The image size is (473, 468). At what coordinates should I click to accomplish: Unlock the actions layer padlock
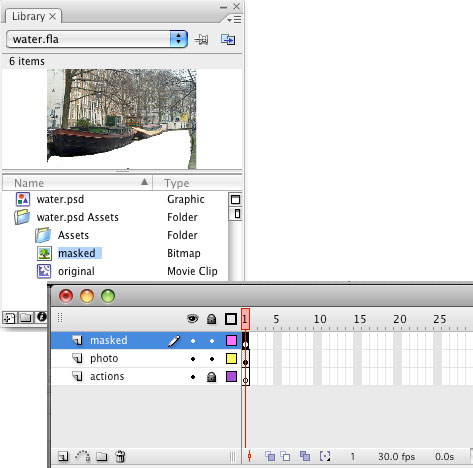[x=211, y=377]
